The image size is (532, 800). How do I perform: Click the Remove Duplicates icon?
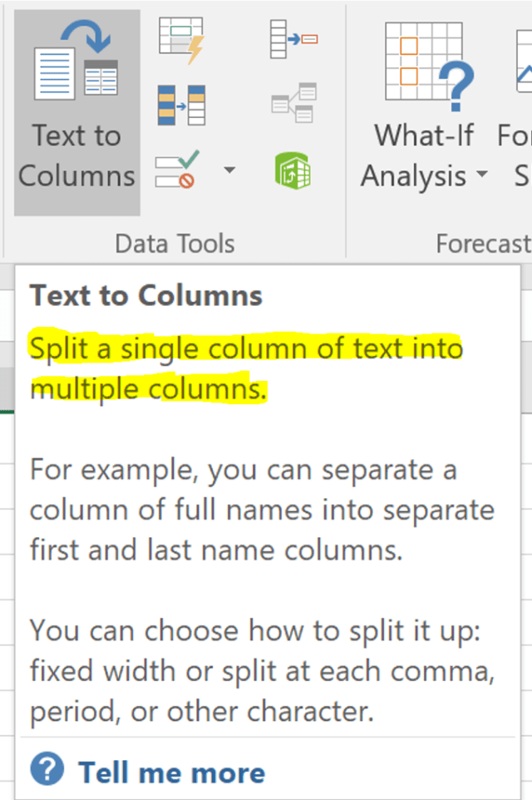(x=181, y=104)
